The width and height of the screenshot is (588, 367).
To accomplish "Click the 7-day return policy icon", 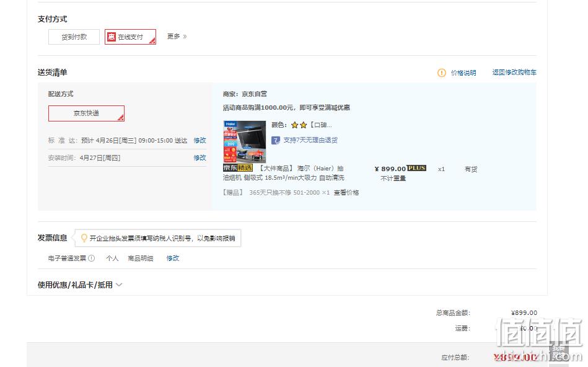I will pyautogui.click(x=276, y=140).
